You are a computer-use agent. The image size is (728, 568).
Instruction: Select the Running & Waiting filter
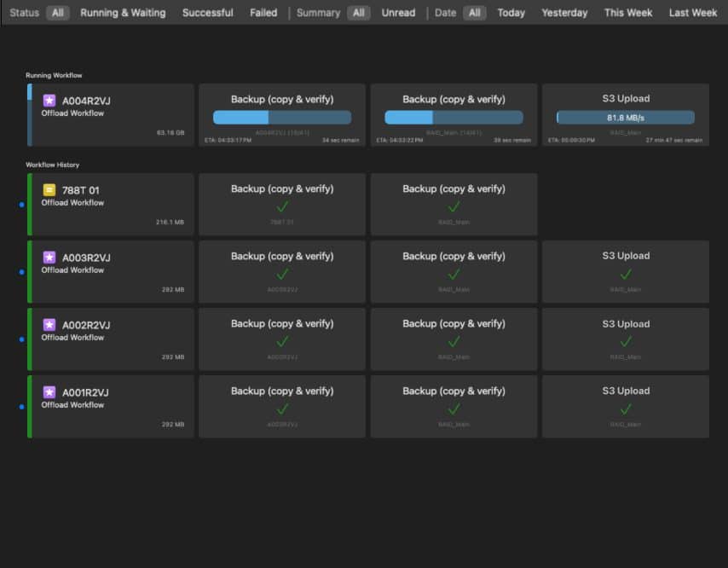click(x=123, y=13)
